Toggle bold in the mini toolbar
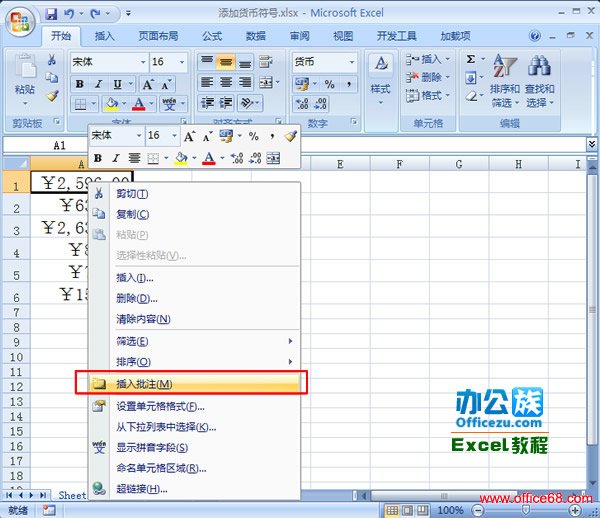Screen dimensions: 600x518 [98, 158]
